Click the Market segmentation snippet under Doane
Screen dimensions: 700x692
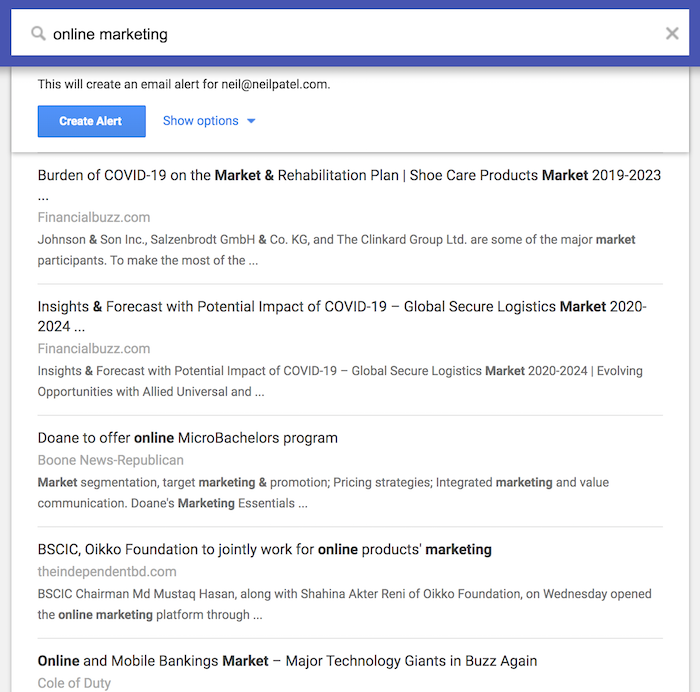tap(323, 493)
